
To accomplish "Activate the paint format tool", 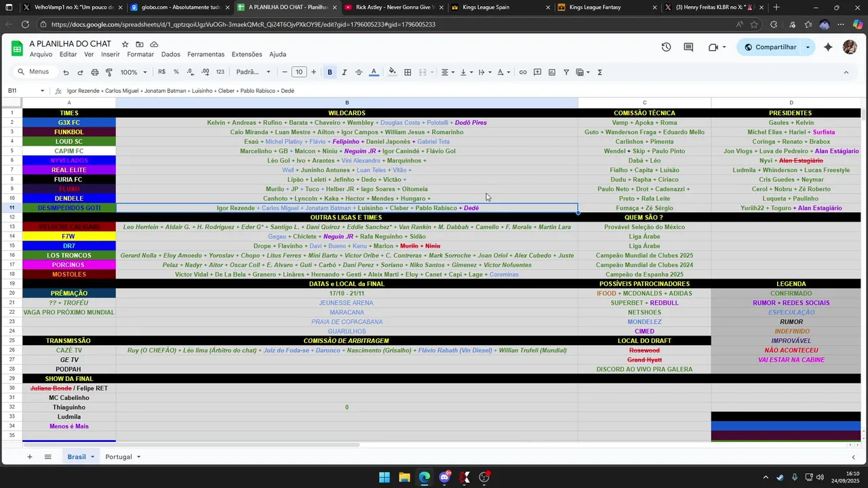I will tap(109, 73).
